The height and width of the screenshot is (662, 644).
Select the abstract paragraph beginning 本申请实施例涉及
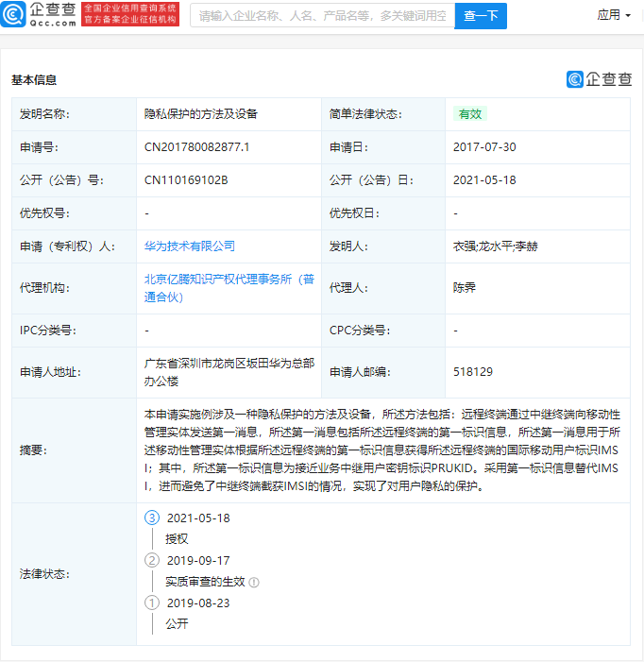pyautogui.click(x=382, y=450)
